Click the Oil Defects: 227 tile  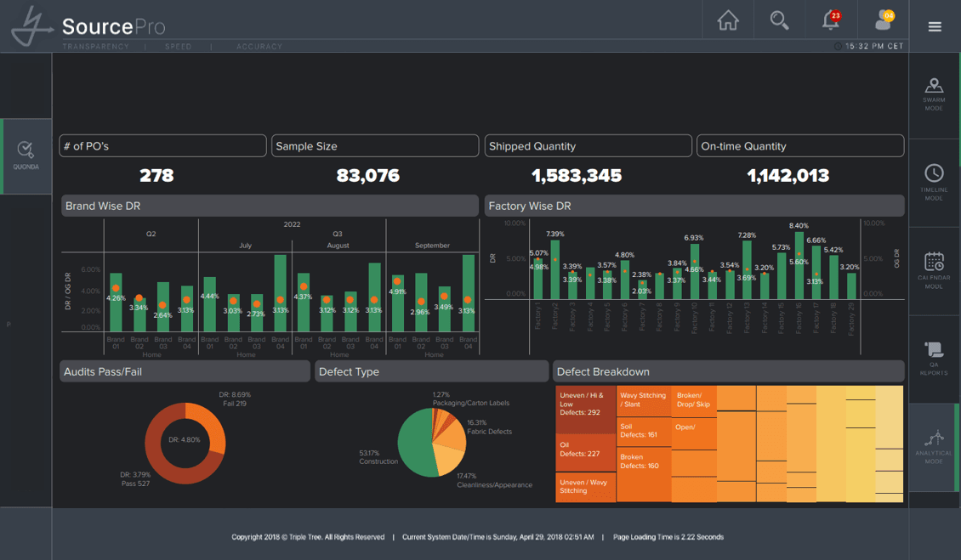[x=585, y=453]
